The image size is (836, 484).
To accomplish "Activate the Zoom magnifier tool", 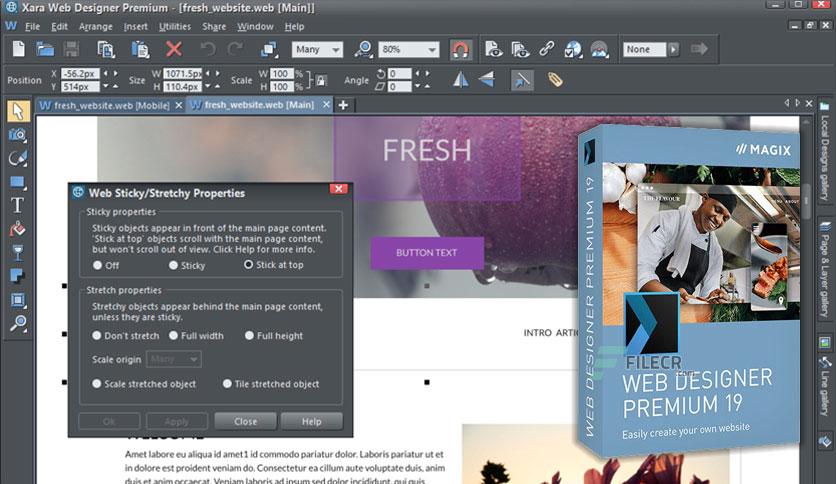I will pos(17,322).
